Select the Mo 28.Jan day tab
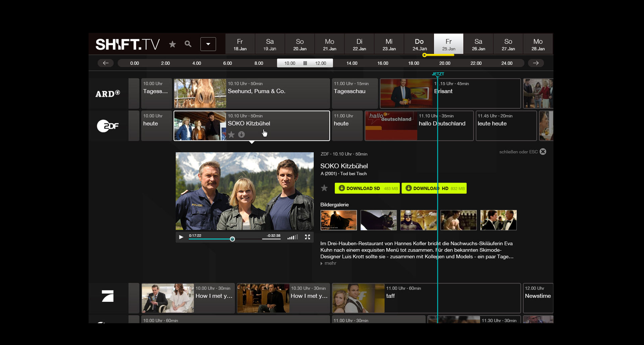This screenshot has height=345, width=644. pos(538,44)
